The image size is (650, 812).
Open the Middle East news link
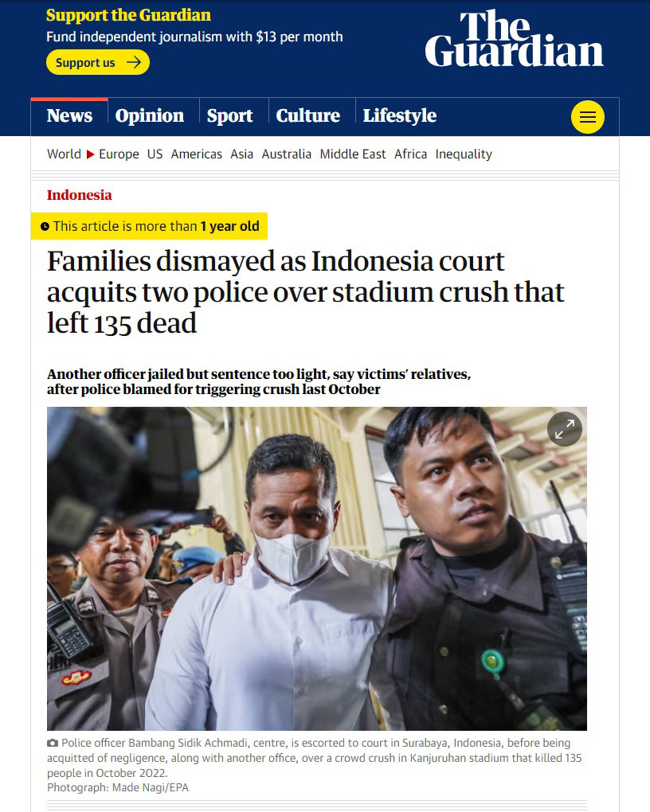pyautogui.click(x=352, y=154)
